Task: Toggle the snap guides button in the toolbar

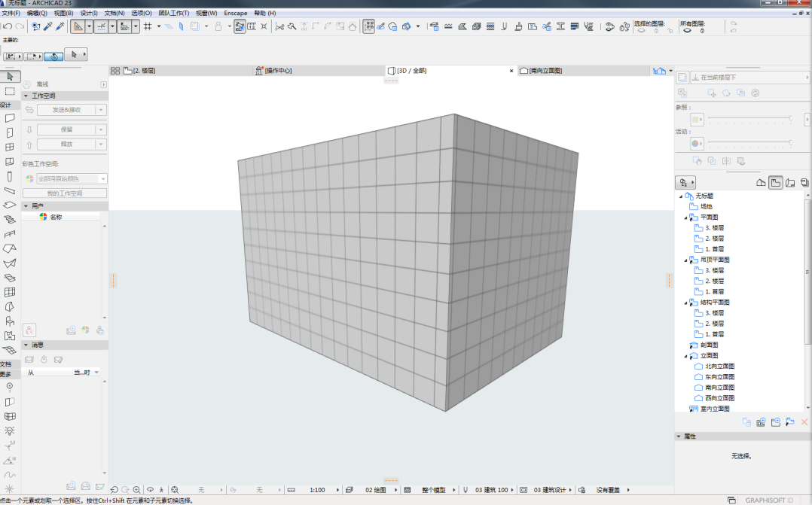Action: (101, 26)
